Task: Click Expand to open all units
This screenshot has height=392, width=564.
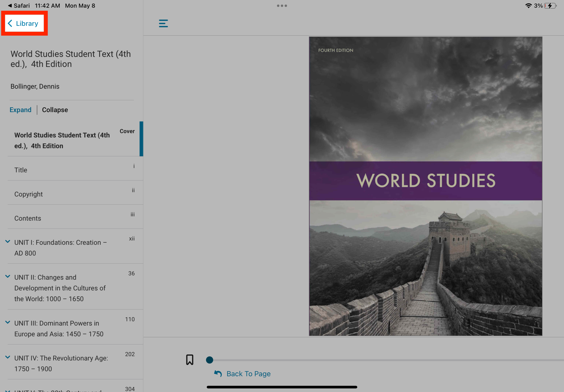Action: [x=20, y=110]
